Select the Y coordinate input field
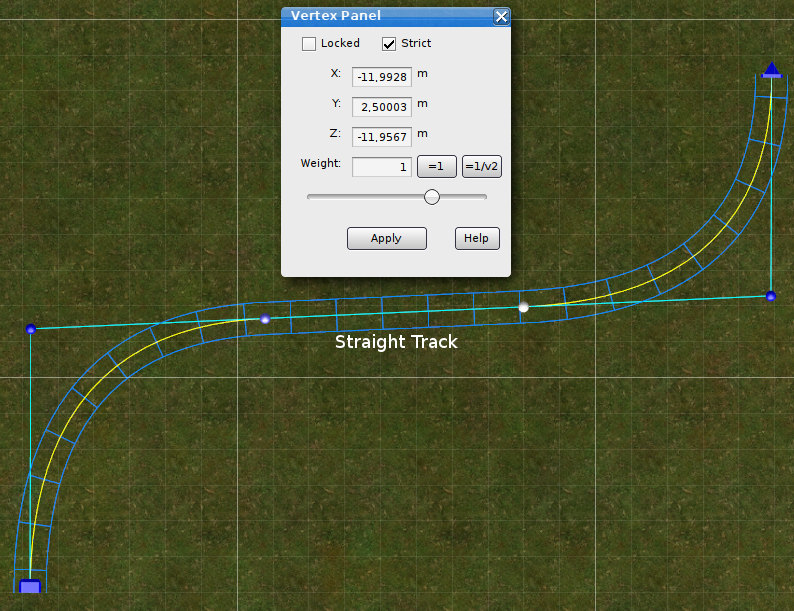Screen dimensions: 794x611 click(381, 106)
